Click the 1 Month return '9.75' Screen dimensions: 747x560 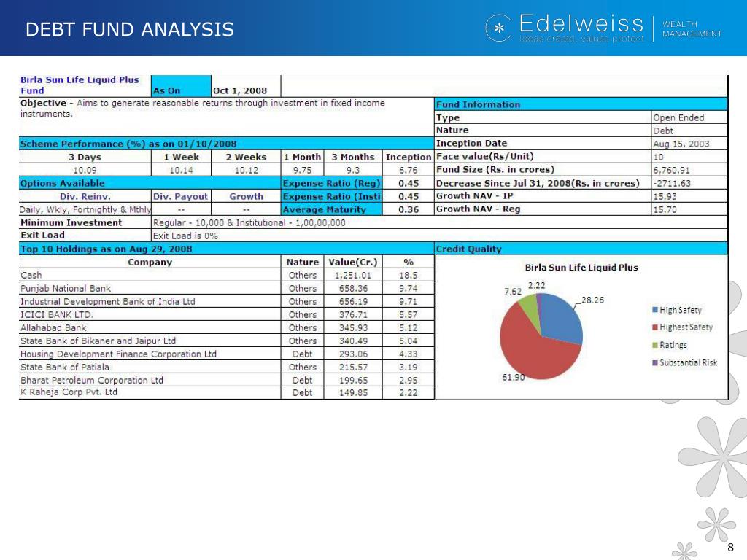[302, 170]
